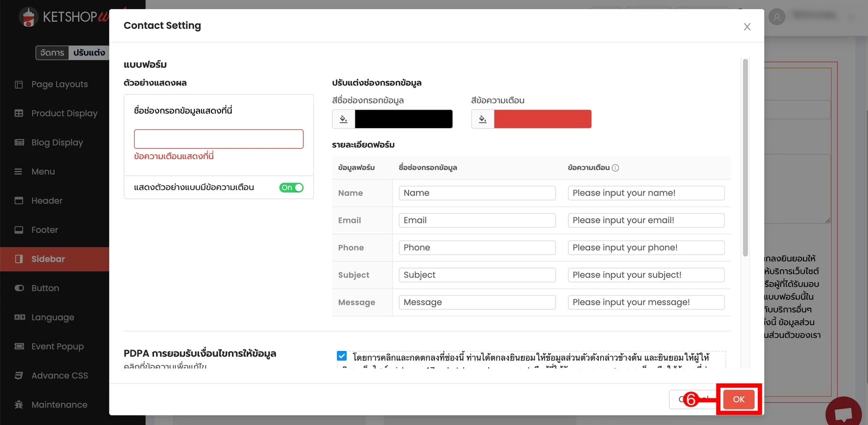Uncheck the PDPA consent checkbox
Viewport: 868px width, 425px height.
point(342,356)
